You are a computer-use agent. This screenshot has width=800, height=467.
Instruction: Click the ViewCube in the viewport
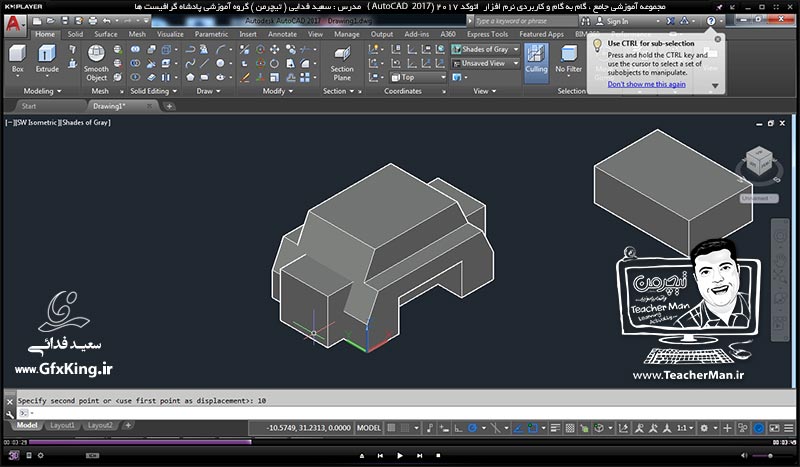point(759,161)
